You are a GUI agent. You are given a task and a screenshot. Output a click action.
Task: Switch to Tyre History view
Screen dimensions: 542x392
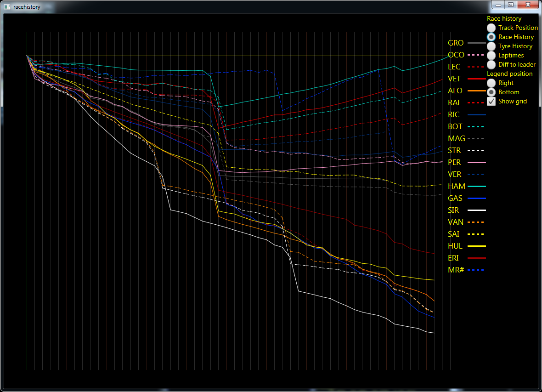click(491, 46)
